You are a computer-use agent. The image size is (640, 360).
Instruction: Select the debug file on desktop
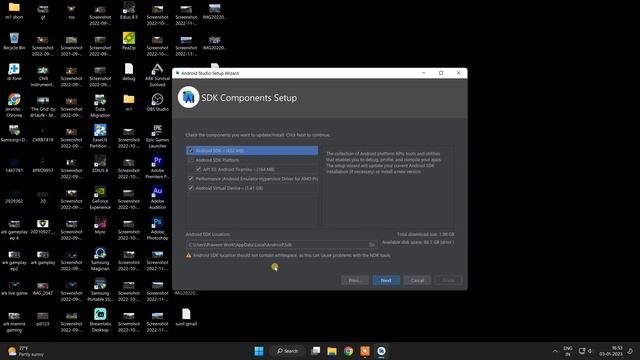(129, 72)
